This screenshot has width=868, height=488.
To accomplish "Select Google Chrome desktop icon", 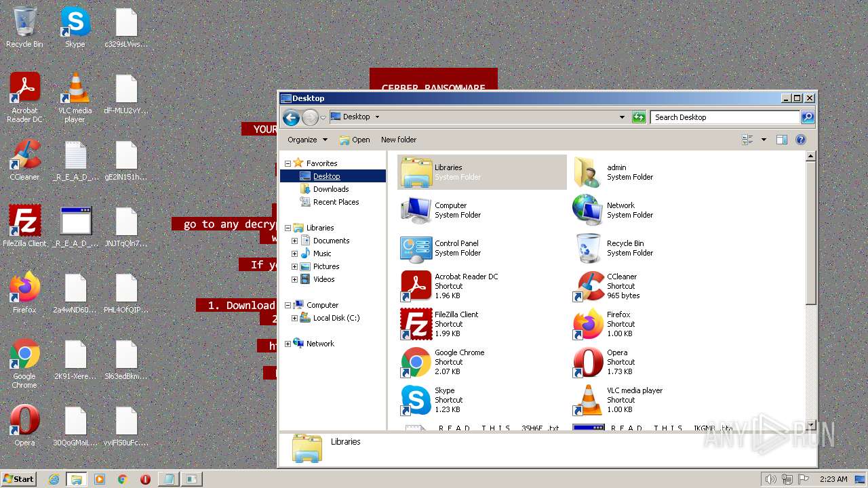I will pos(24,363).
